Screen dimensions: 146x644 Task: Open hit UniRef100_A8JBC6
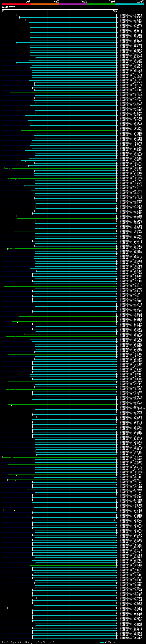[131, 15]
